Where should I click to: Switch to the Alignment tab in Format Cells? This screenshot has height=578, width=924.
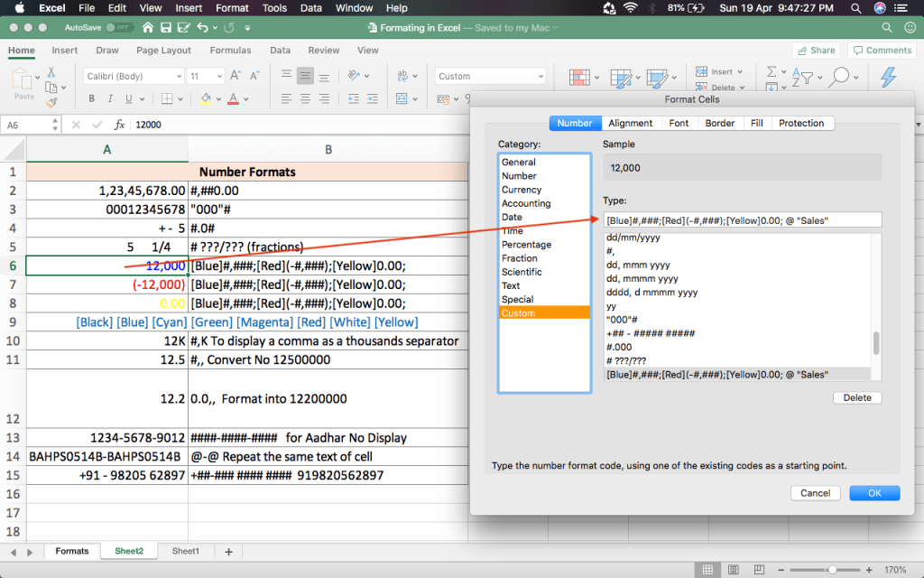(x=631, y=123)
